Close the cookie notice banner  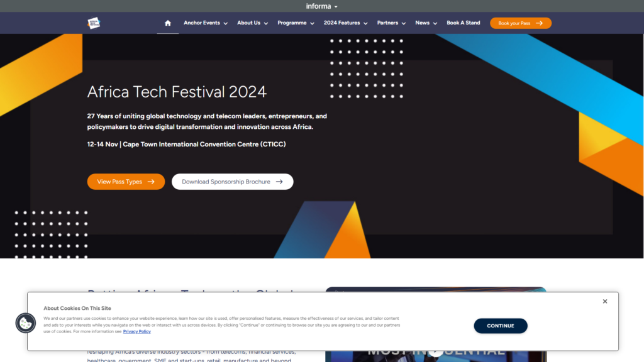click(604, 301)
